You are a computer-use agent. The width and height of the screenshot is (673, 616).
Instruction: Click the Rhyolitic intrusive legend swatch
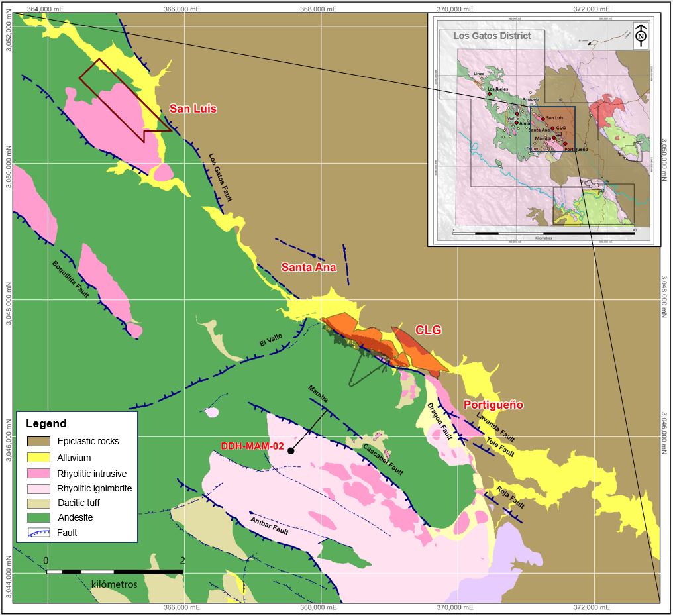[x=38, y=473]
